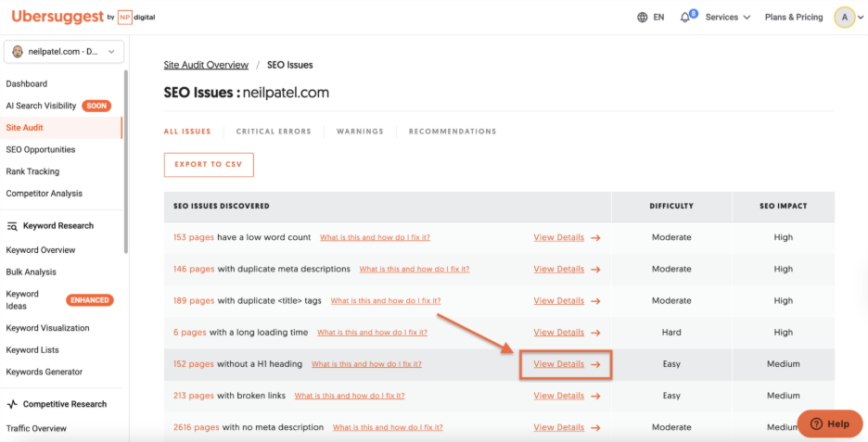
Task: Open Keyword Lists in sidebar
Action: click(x=32, y=350)
